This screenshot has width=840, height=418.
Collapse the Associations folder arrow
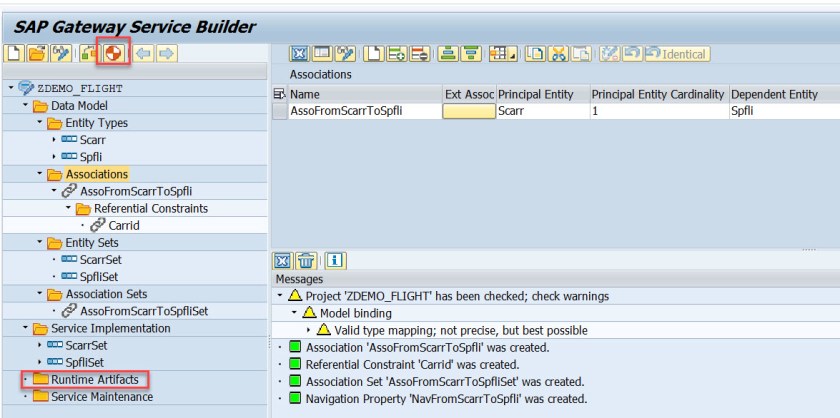click(40, 174)
